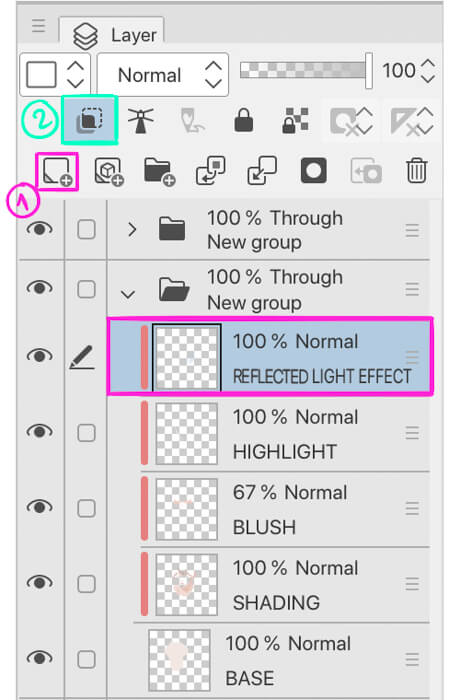This screenshot has width=449, height=700.
Task: Expand the collapsed New group folder
Action: [x=132, y=230]
